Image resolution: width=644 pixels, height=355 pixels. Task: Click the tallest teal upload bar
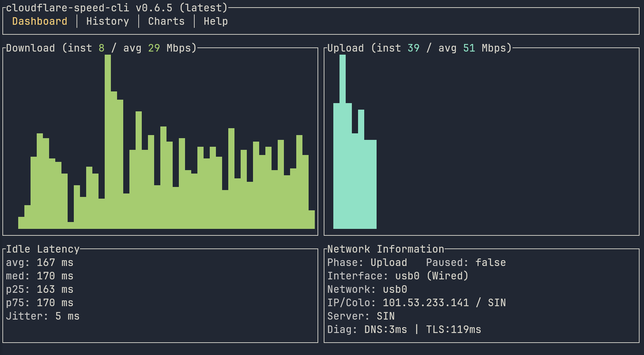[x=343, y=142]
